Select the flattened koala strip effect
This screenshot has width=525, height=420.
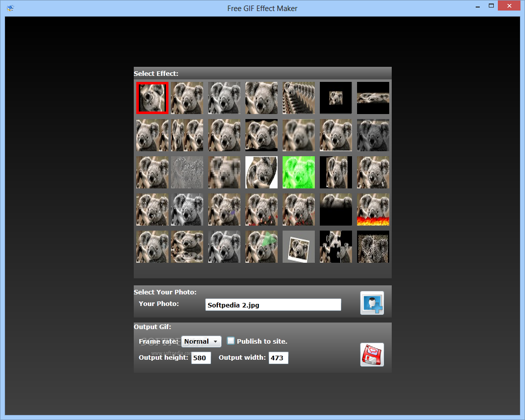(373, 98)
